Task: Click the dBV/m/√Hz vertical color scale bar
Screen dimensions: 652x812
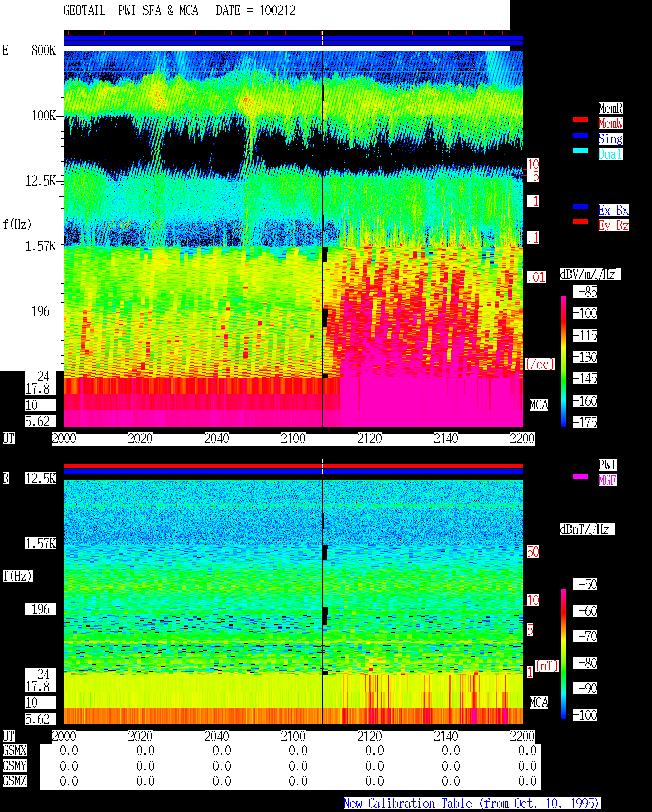Action: 563,361
